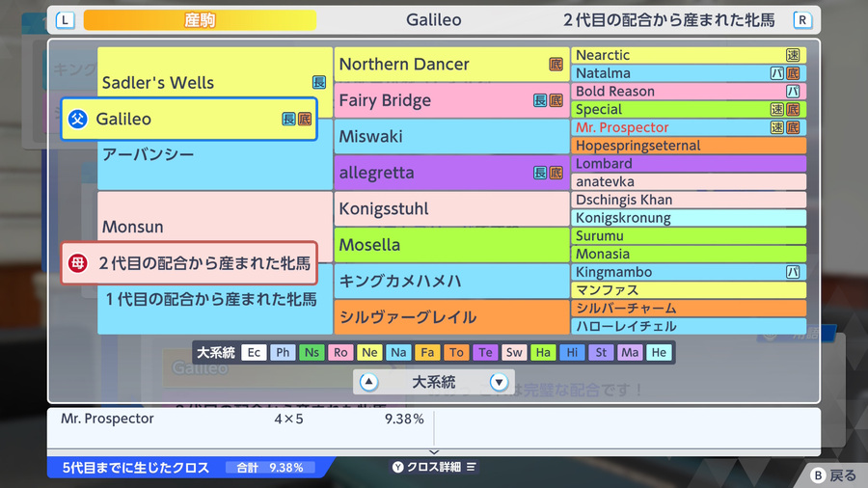Click the L shoulder button icon

[66, 20]
